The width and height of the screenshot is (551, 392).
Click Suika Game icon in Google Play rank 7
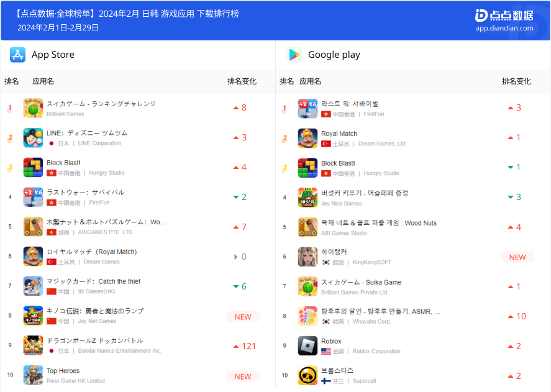[307, 286]
